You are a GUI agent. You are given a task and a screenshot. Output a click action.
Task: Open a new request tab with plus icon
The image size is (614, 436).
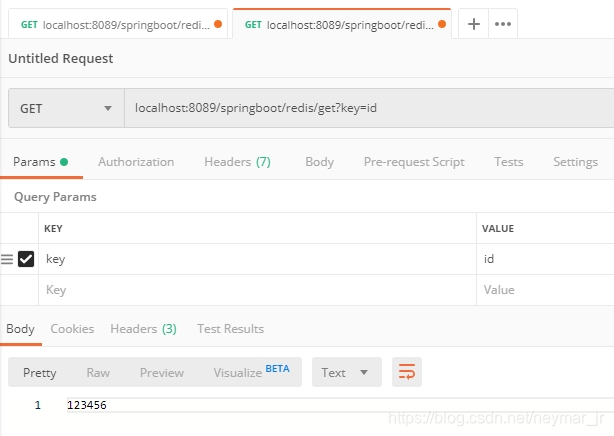tap(473, 24)
